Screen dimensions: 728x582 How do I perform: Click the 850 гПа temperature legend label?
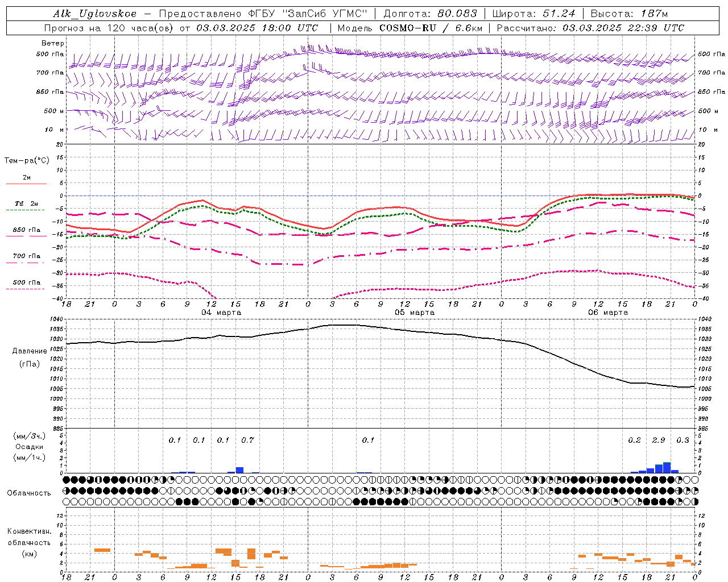[27, 230]
